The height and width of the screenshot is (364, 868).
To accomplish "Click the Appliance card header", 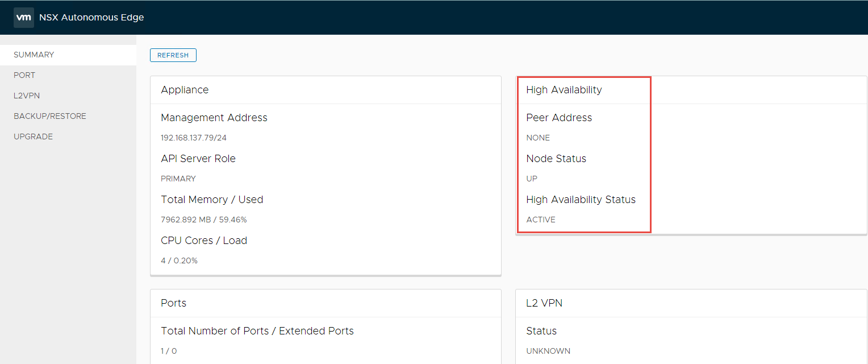I will tap(185, 90).
